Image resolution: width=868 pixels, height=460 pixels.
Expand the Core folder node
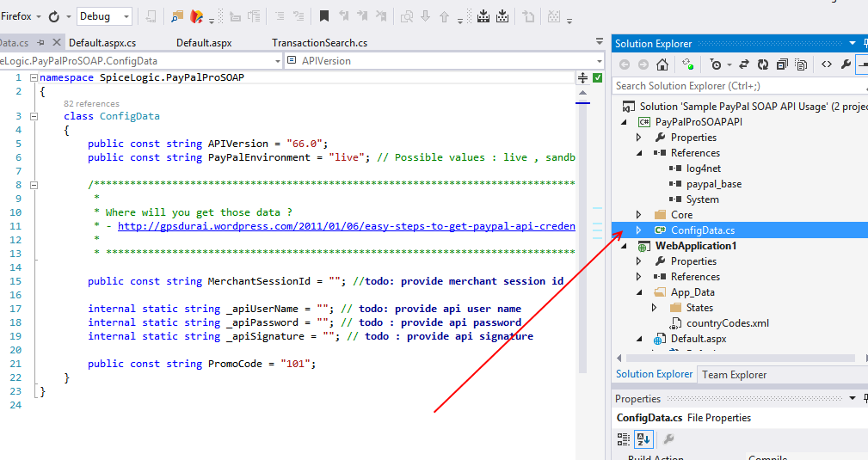[x=638, y=215]
